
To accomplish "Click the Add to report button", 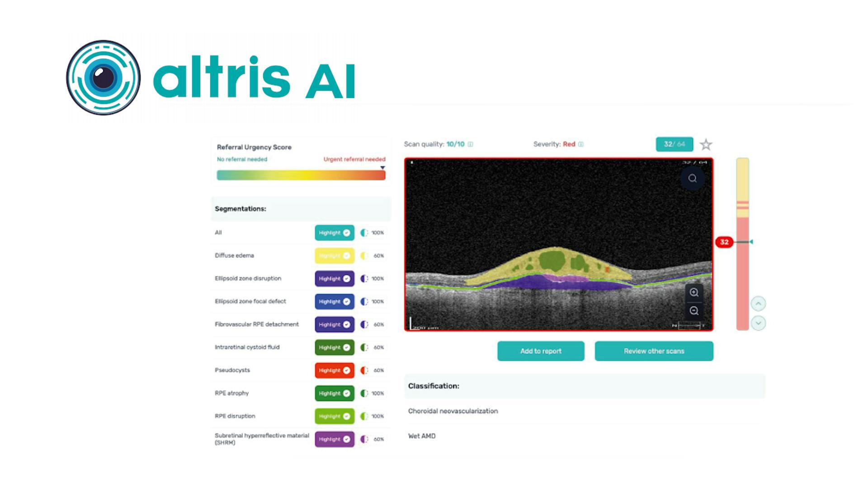I will tap(540, 351).
